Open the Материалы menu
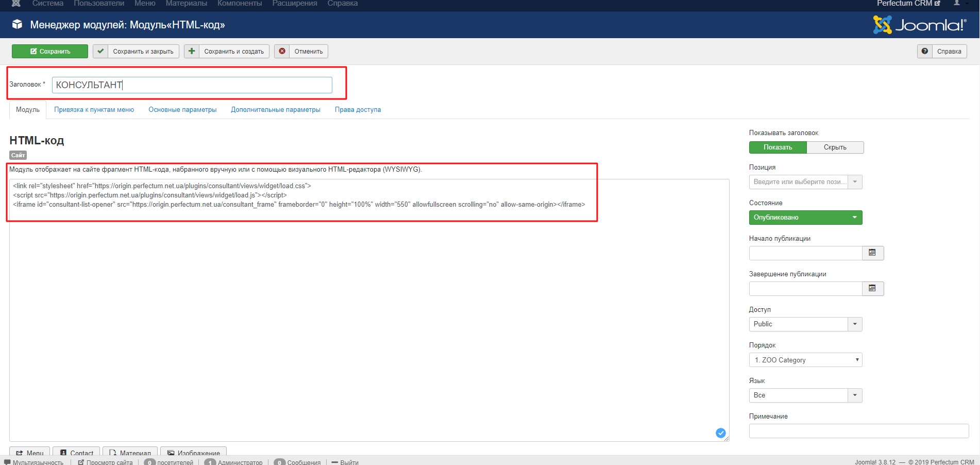This screenshot has width=980, height=465. coord(187,4)
